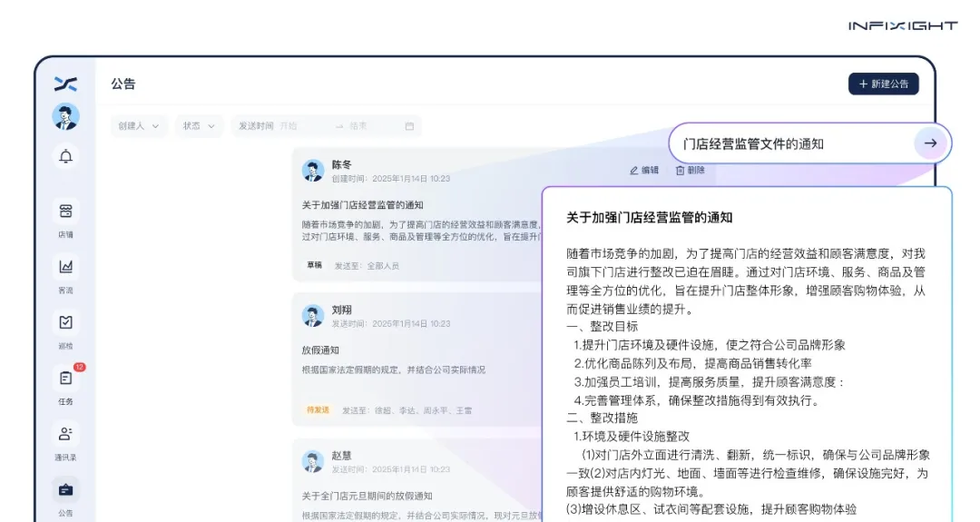Image resolution: width=980 pixels, height=522 pixels.
Task: Select the 陈冬 author name
Action: [x=342, y=164]
